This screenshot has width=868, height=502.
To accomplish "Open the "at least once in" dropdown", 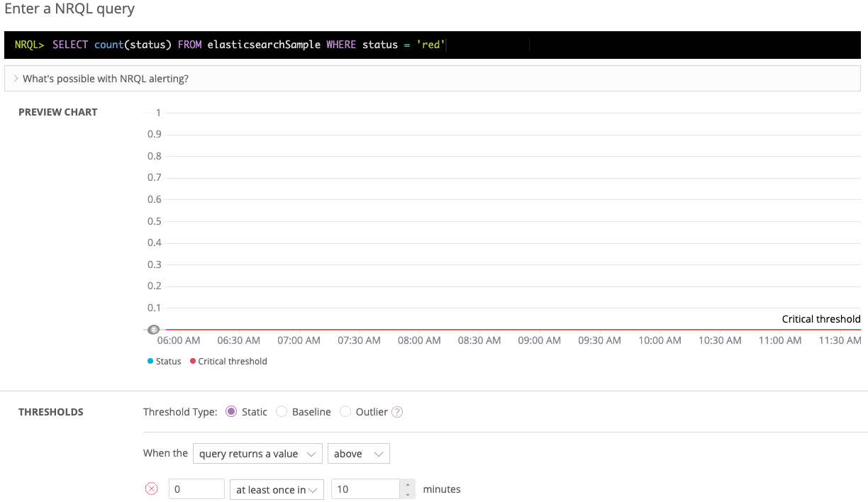I will [x=277, y=489].
